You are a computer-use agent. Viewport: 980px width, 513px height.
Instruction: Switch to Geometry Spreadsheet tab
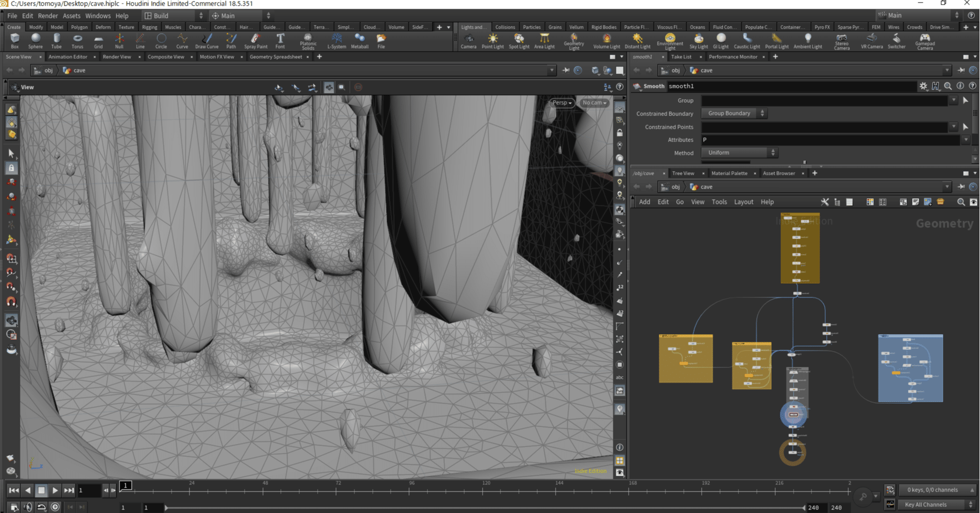[x=276, y=57]
